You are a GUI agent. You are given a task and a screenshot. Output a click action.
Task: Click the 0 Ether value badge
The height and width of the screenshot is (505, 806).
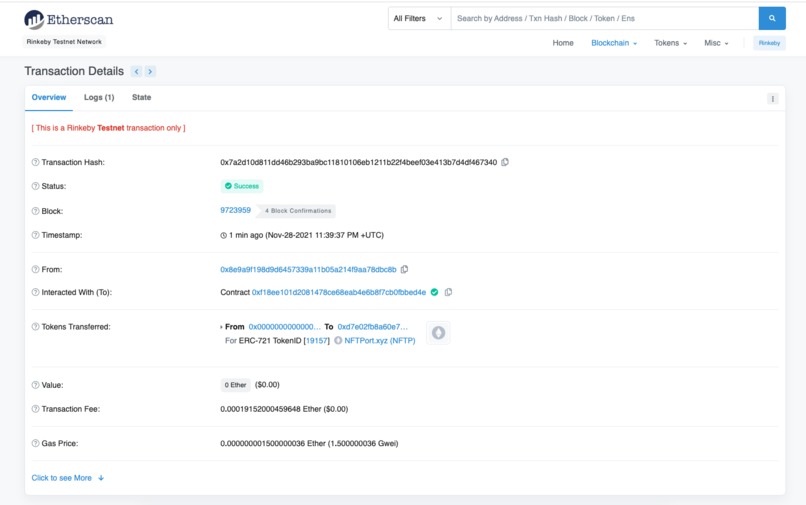pos(235,385)
